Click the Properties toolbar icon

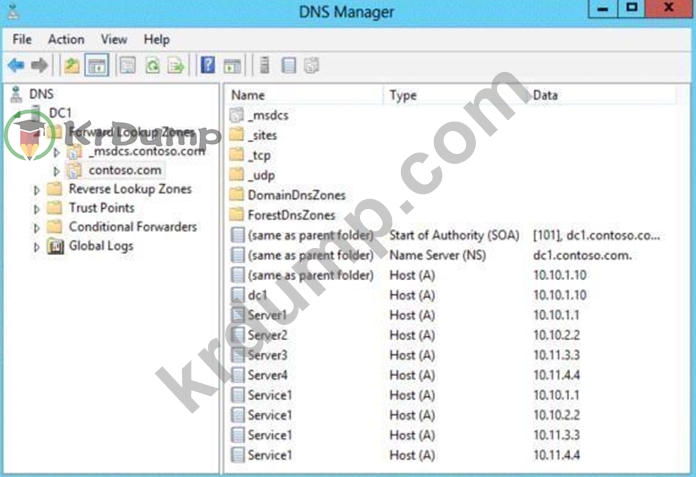pos(128,66)
